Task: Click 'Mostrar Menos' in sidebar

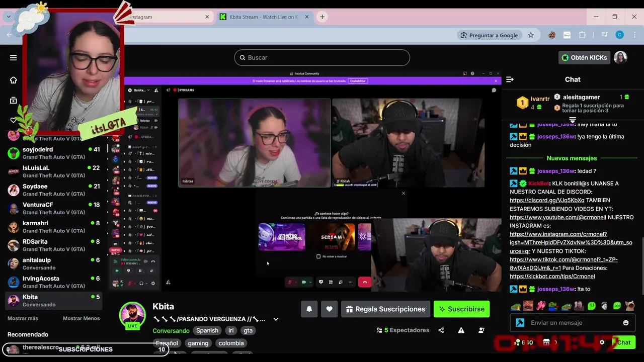Action: click(x=81, y=318)
